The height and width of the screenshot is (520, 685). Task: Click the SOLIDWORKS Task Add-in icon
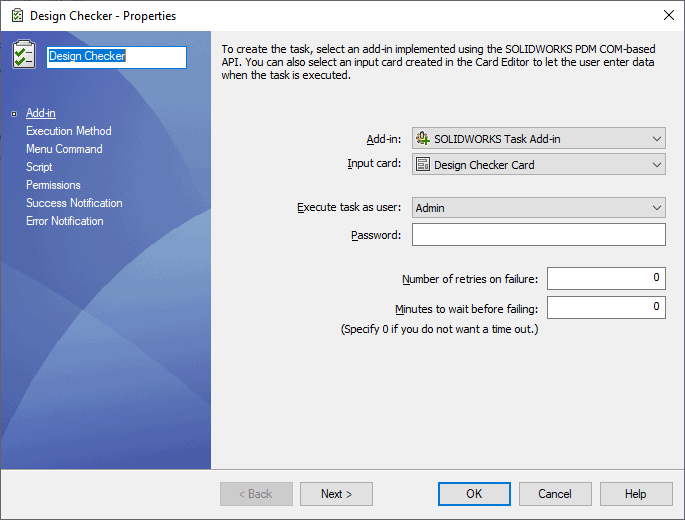point(422,139)
